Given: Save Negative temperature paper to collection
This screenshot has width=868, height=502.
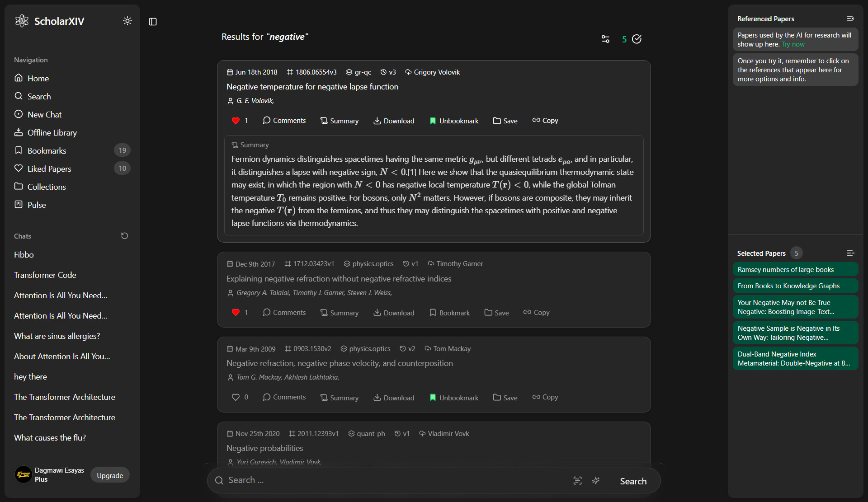Looking at the screenshot, I should (505, 121).
